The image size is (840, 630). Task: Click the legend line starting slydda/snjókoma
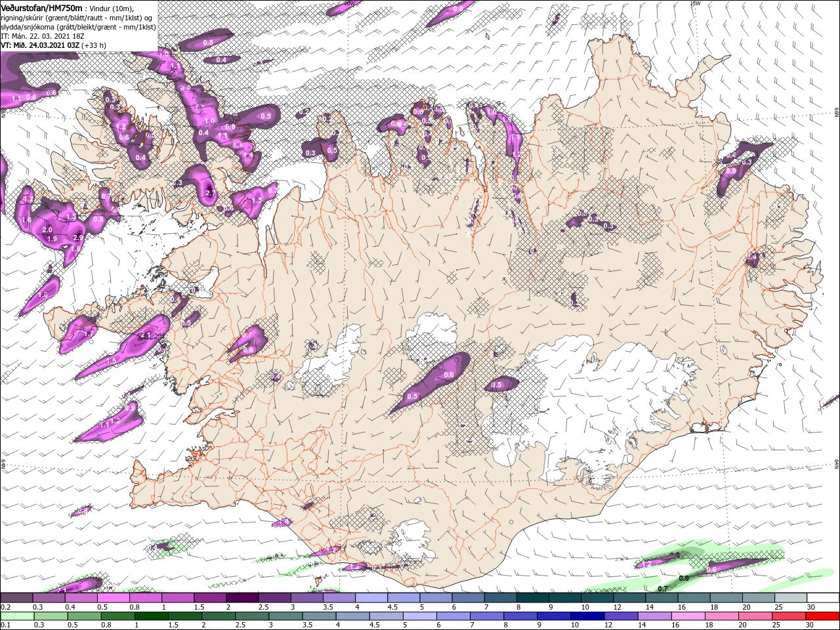[x=77, y=27]
